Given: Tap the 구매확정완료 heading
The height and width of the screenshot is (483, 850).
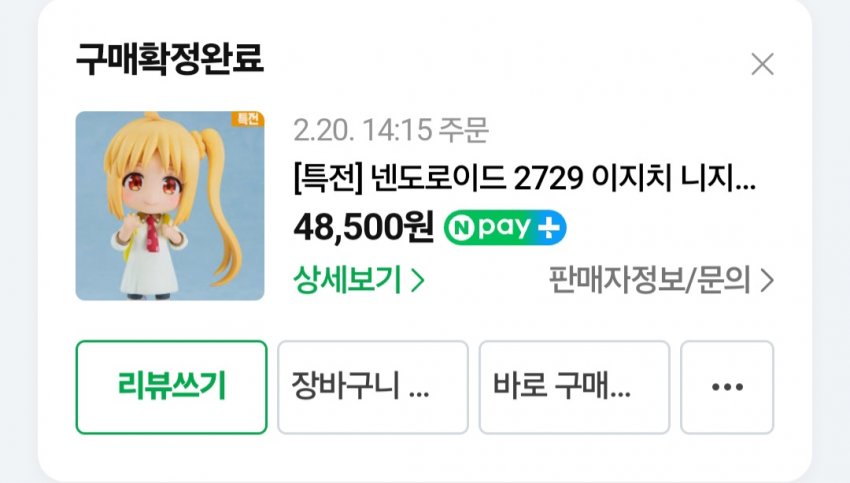Looking at the screenshot, I should tap(170, 59).
